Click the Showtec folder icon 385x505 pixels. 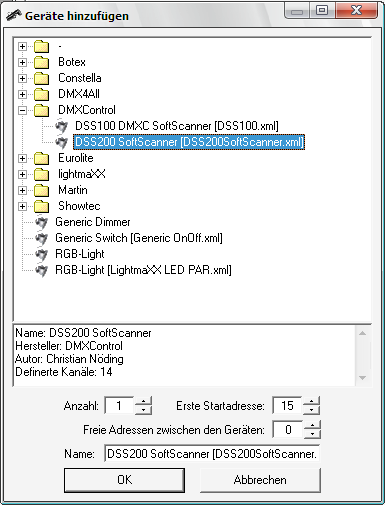coord(42,206)
